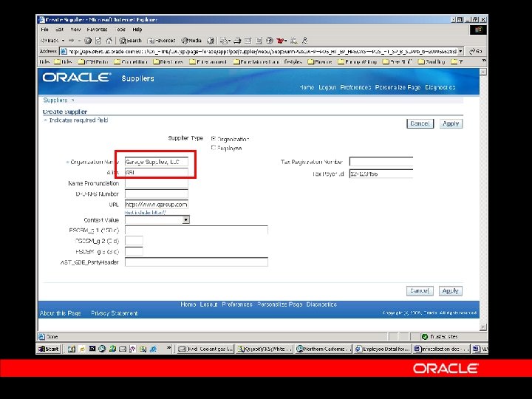Click the page scrollbar down arrow
Viewport: 532px width, 399px height.
(x=483, y=327)
